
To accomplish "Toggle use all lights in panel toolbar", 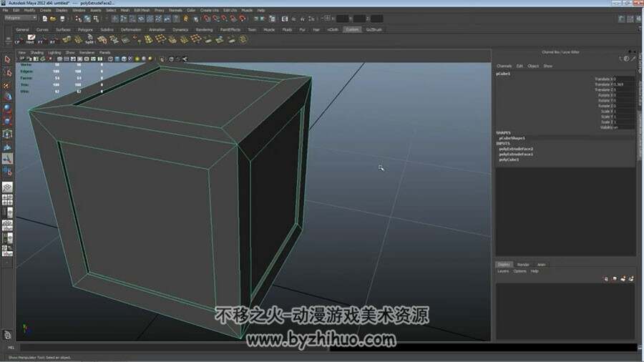I will pos(137,59).
